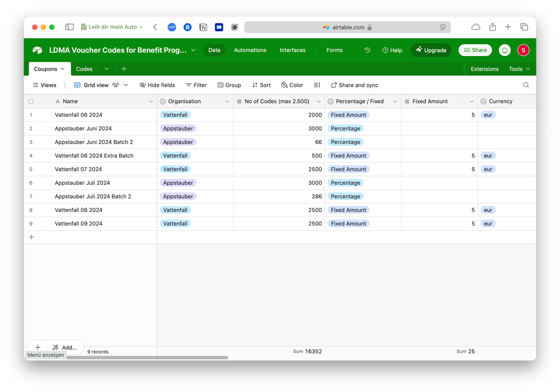Click the Sum 25 summary cell

pyautogui.click(x=465, y=351)
